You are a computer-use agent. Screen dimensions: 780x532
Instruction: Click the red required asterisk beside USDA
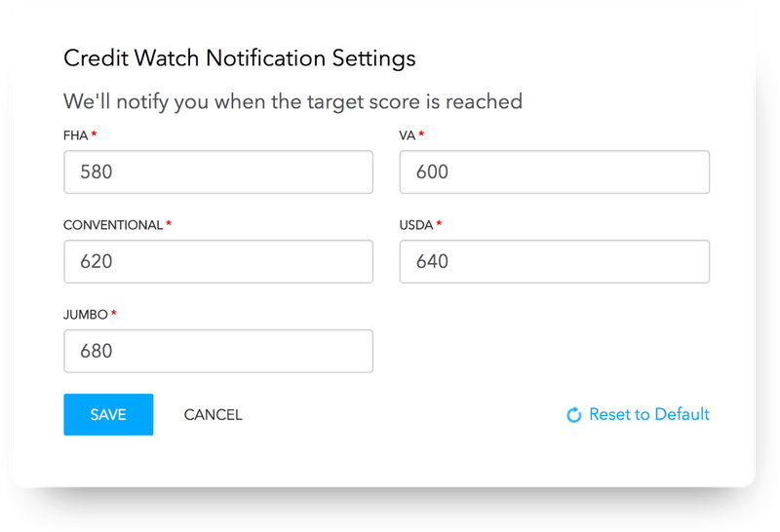pos(439,223)
